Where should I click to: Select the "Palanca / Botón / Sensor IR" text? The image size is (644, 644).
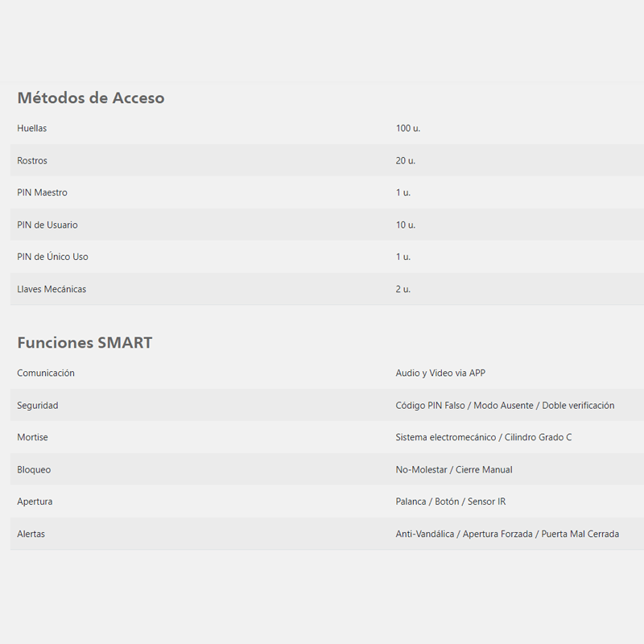(451, 502)
